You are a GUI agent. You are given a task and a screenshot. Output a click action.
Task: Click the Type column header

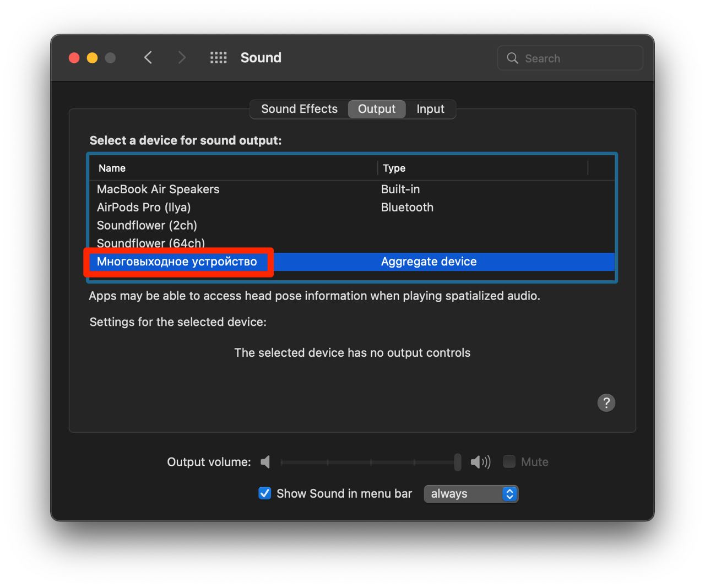tap(483, 168)
